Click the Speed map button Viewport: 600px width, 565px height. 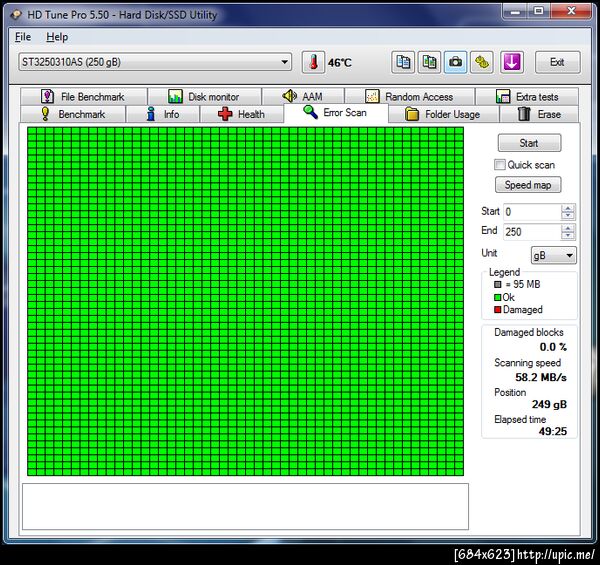point(528,185)
